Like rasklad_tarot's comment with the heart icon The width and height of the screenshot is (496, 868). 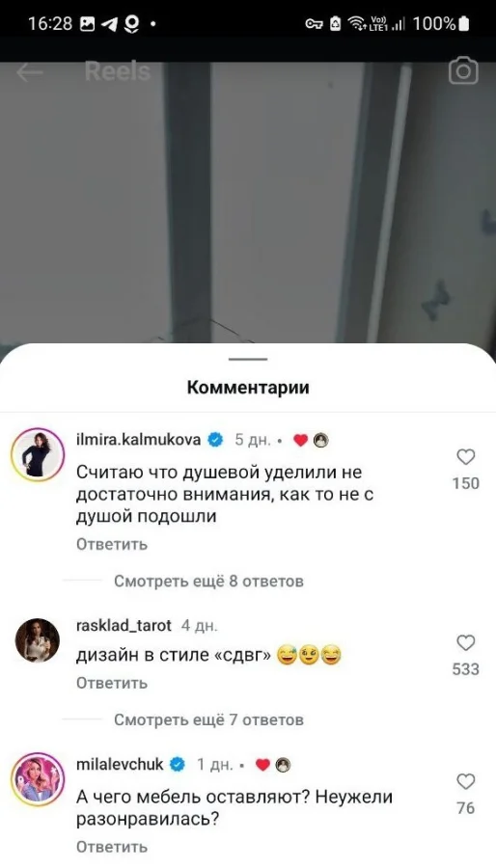[x=466, y=642]
